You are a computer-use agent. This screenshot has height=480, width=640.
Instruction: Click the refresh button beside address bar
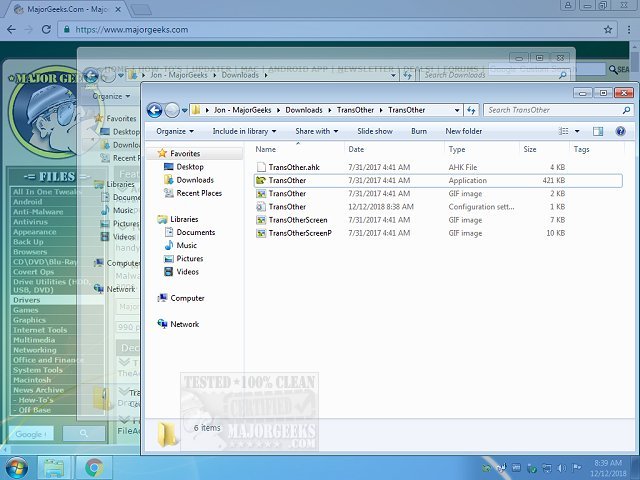pos(471,110)
